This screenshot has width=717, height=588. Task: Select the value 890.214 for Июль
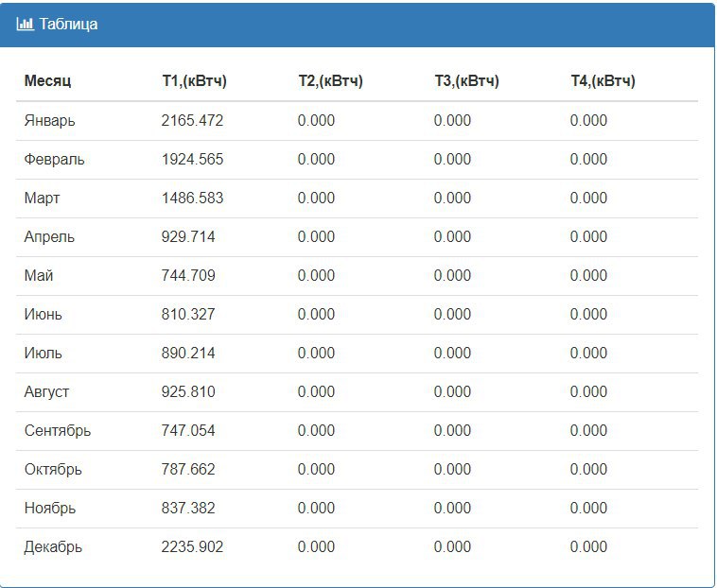[188, 354]
